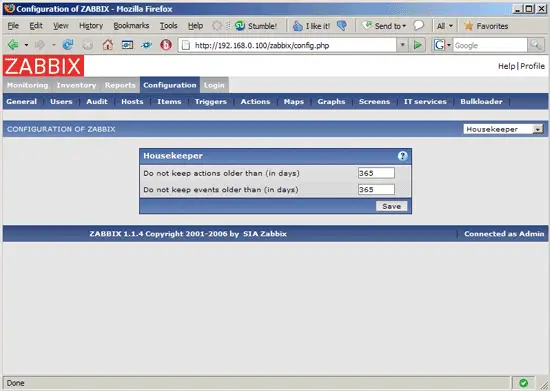Click the StumbleUpon Stumble! icon
Screen dimensions: 550x391
pyautogui.click(x=240, y=26)
